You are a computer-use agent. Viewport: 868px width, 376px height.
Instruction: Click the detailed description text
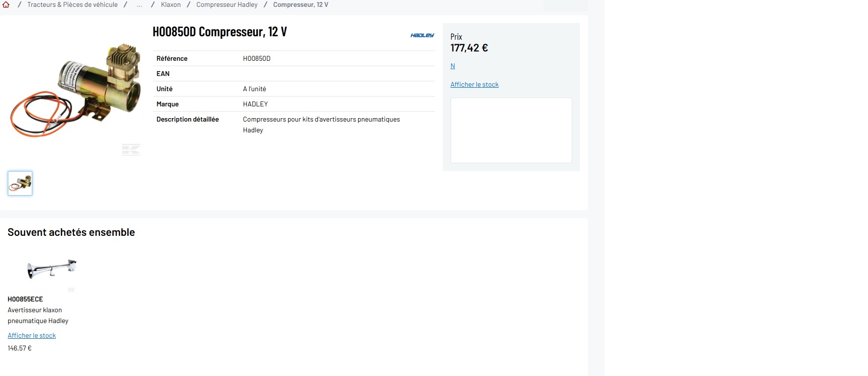pos(321,125)
